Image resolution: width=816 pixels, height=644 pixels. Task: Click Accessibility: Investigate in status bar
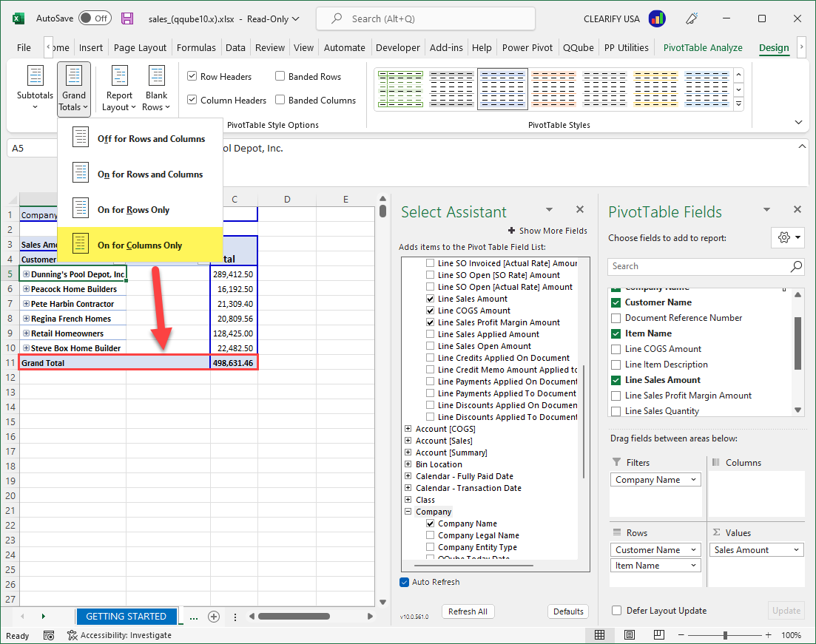(119, 635)
